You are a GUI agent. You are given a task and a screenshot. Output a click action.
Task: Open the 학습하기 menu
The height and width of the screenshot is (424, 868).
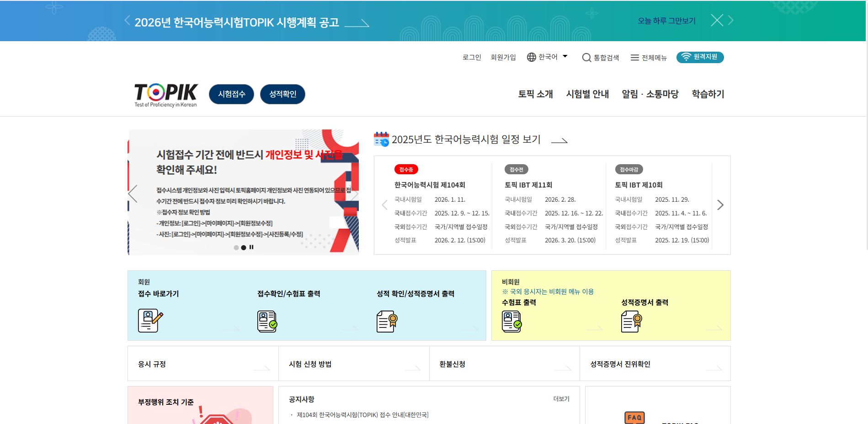click(708, 94)
